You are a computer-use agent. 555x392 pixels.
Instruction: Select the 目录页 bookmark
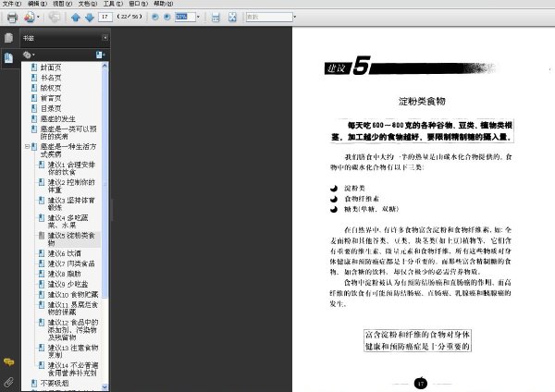51,108
